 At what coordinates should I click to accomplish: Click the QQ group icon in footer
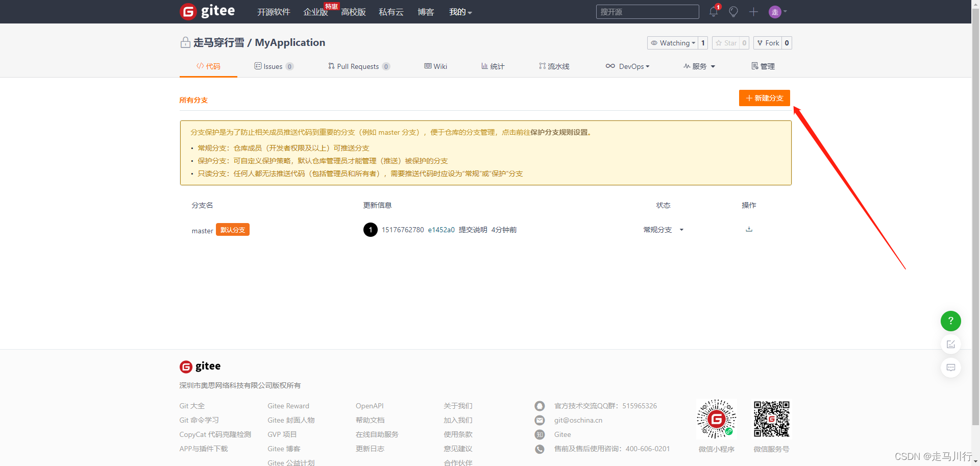(x=540, y=406)
